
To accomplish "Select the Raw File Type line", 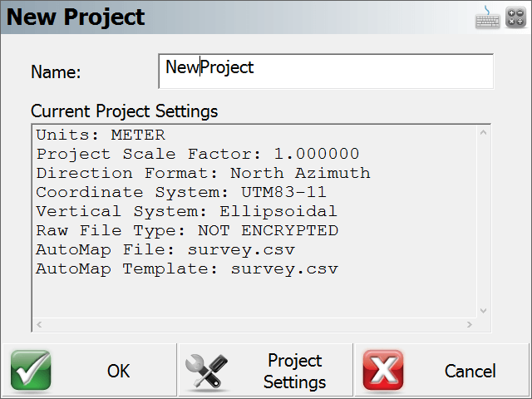I will [x=187, y=231].
